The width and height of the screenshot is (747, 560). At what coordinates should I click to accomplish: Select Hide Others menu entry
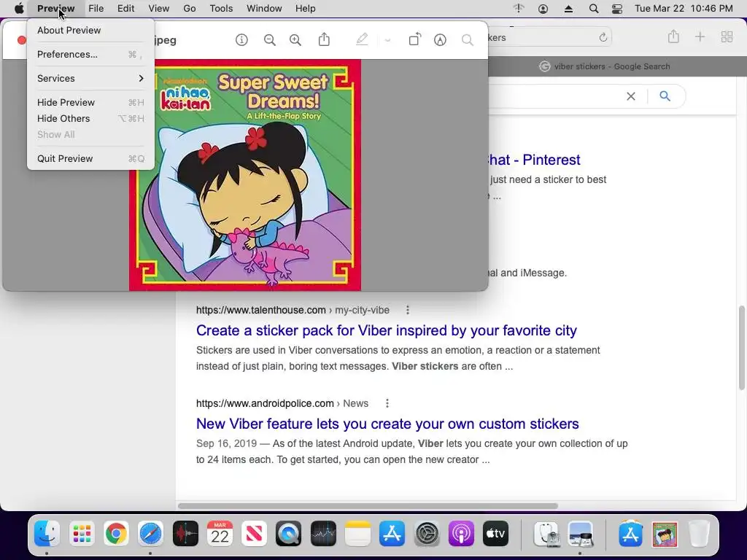90,119
